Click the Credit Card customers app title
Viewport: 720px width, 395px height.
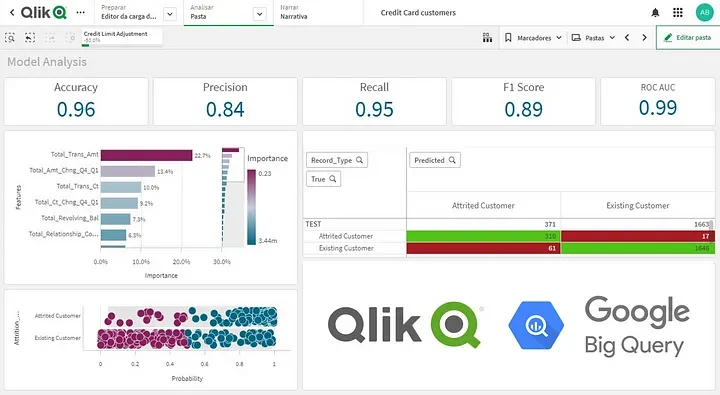[418, 13]
